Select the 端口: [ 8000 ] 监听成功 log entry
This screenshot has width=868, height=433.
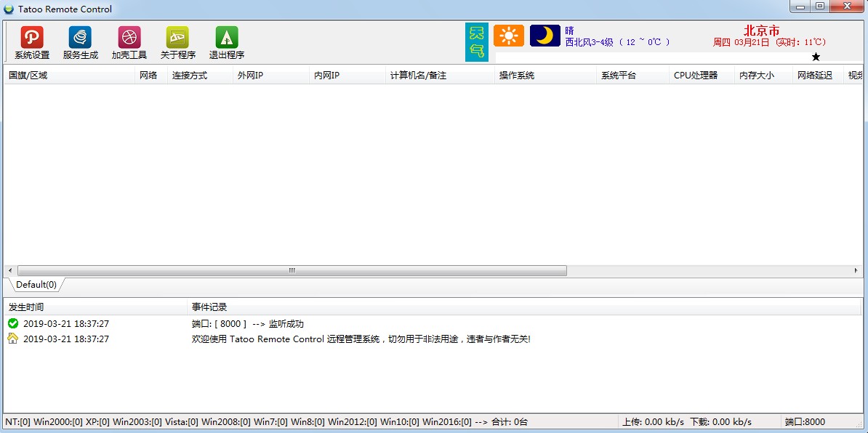(433, 323)
